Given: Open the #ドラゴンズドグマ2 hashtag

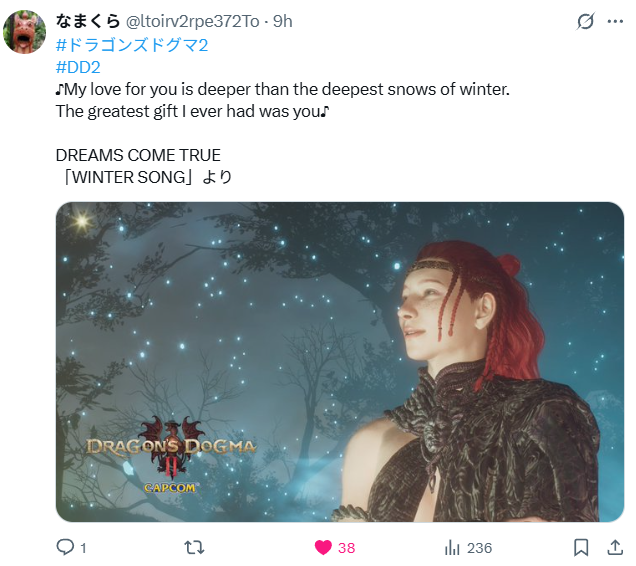Looking at the screenshot, I should [132, 45].
